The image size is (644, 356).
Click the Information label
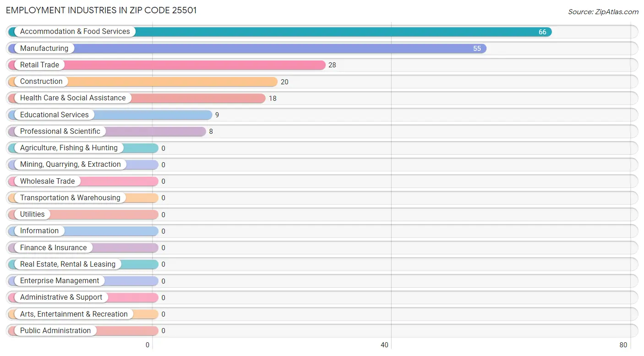point(39,230)
